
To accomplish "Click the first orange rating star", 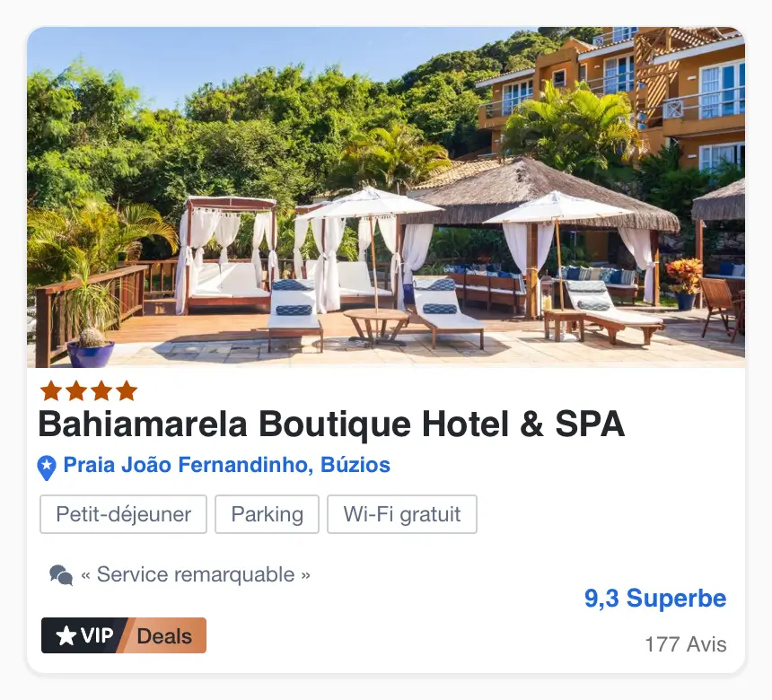I will (51, 391).
